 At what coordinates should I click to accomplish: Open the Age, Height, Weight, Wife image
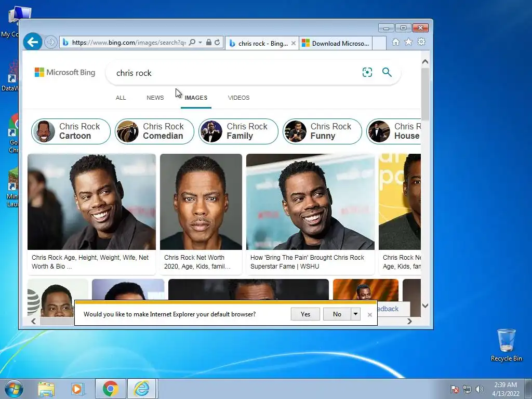point(91,202)
